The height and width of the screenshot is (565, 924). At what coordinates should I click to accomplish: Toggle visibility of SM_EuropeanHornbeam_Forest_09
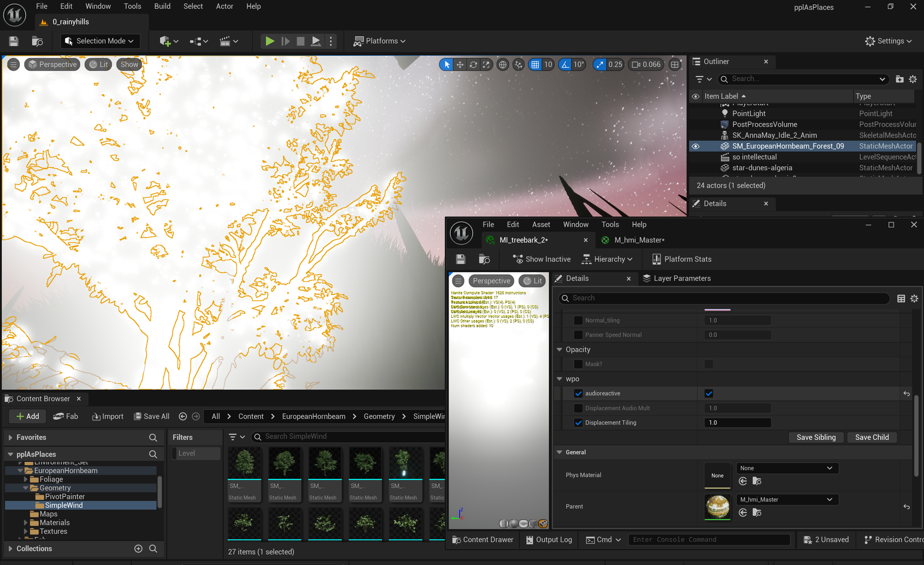point(695,146)
